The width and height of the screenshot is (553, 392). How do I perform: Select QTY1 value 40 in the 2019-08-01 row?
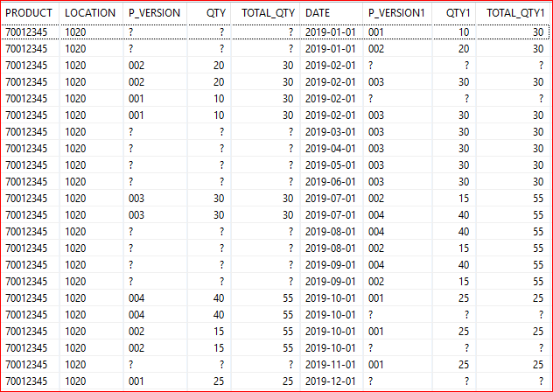[x=464, y=232]
